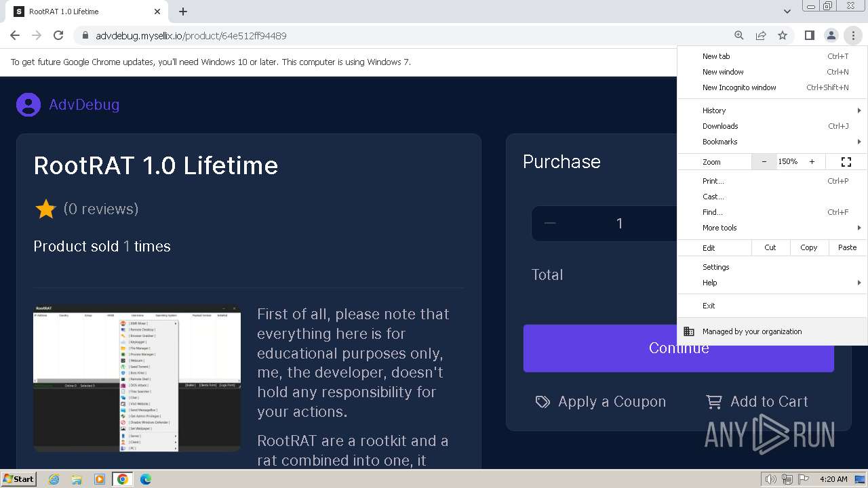Launch Internet Explorer from taskbar

click(x=54, y=479)
